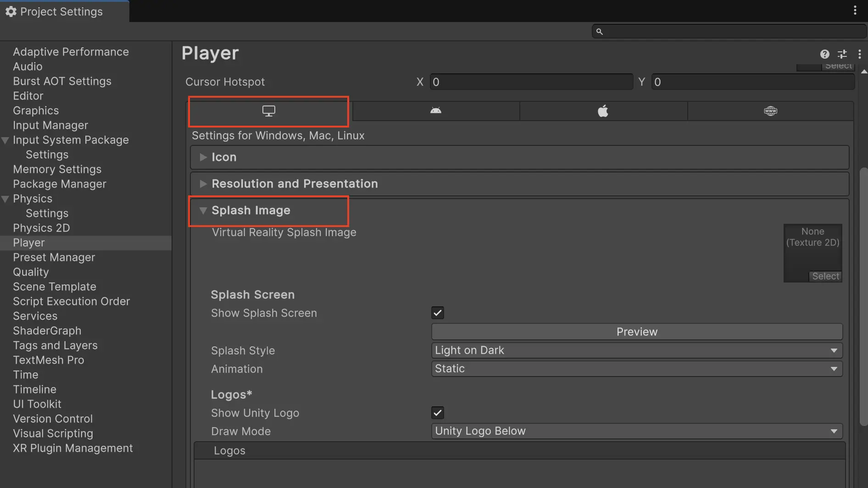The height and width of the screenshot is (488, 868).
Task: Click the vertical scrollbar thumb
Action: (x=863, y=297)
